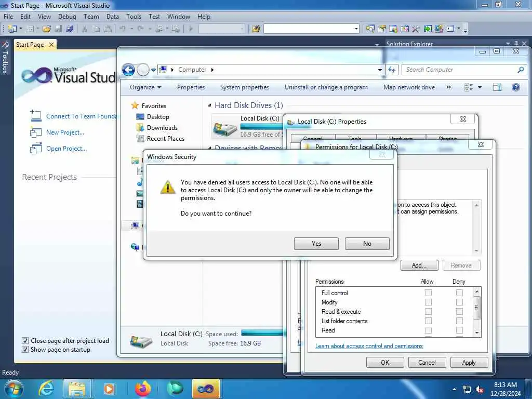Check Deny for List folder contents
The image size is (532, 399).
[459, 321]
